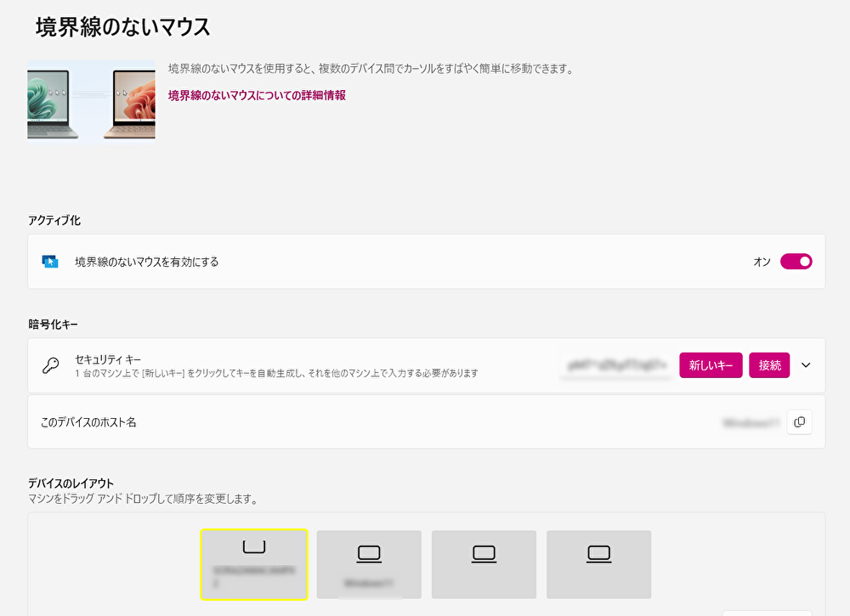Click the このデバイスのホスト名 label

pos(88,422)
